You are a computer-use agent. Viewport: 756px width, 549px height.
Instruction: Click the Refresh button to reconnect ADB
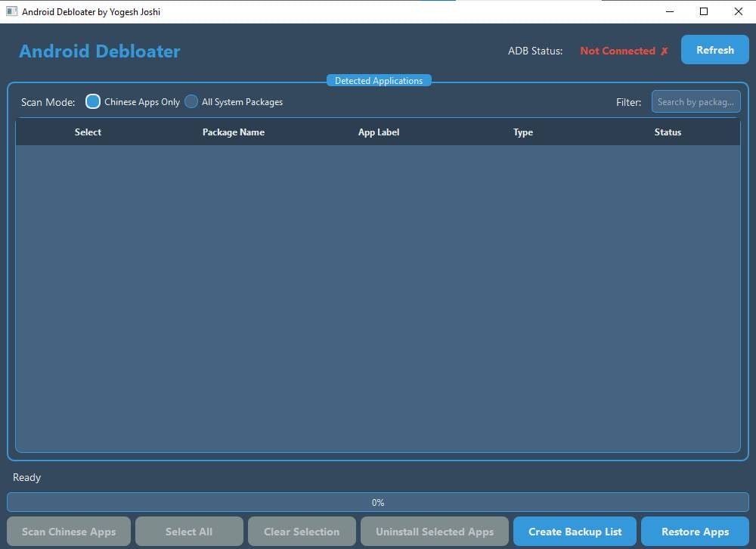click(x=714, y=49)
